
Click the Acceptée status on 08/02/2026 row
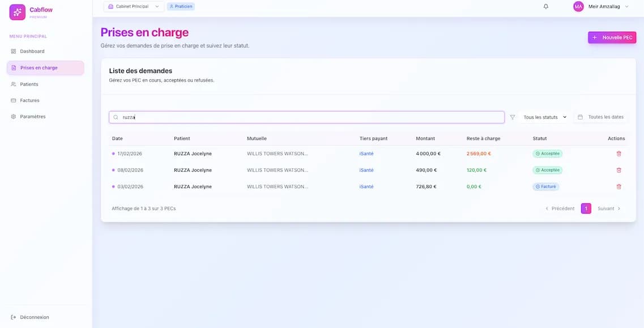tap(548, 170)
